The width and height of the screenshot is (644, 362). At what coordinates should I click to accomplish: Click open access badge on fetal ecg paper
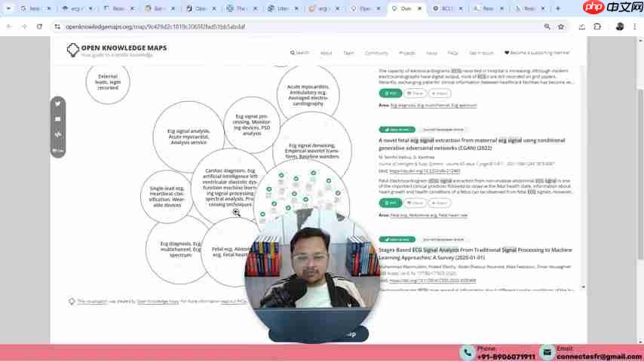pos(397,130)
